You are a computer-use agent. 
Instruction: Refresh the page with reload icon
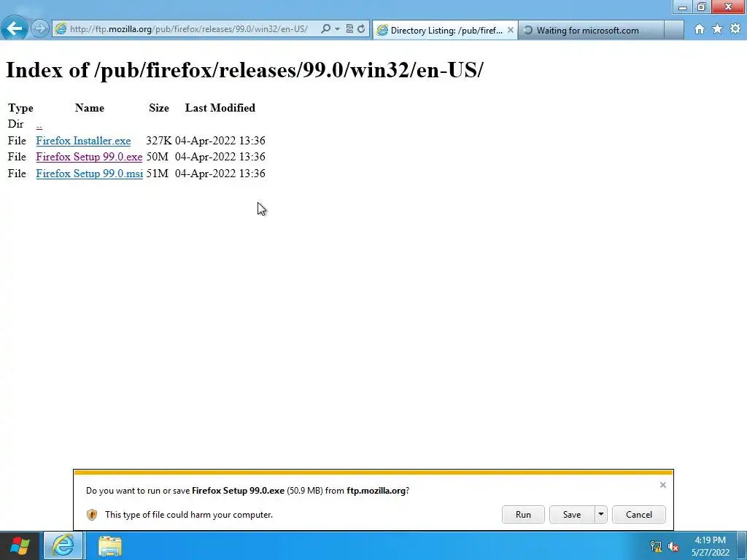coord(361,29)
